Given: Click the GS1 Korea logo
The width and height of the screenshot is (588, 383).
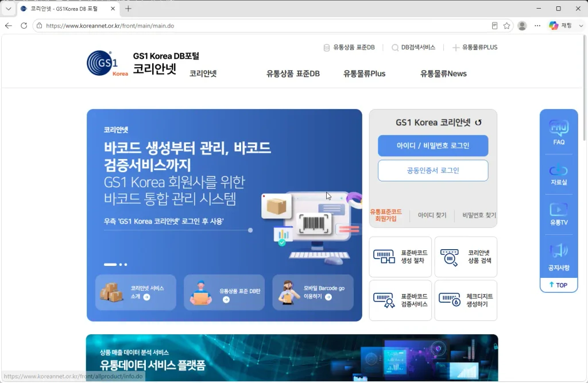Looking at the screenshot, I should (107, 63).
